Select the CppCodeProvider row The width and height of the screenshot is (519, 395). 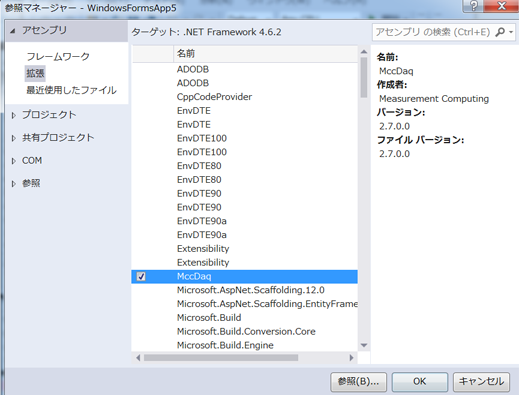245,97
